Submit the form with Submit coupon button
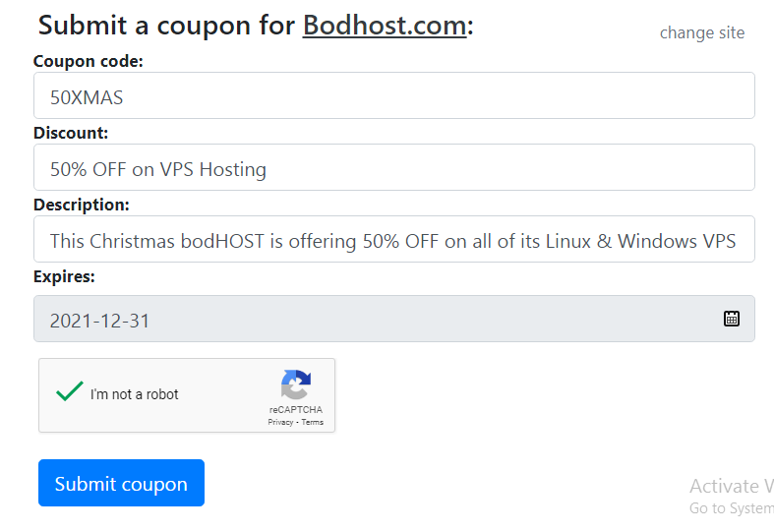Viewport: 774px width, 532px height. coord(121,483)
